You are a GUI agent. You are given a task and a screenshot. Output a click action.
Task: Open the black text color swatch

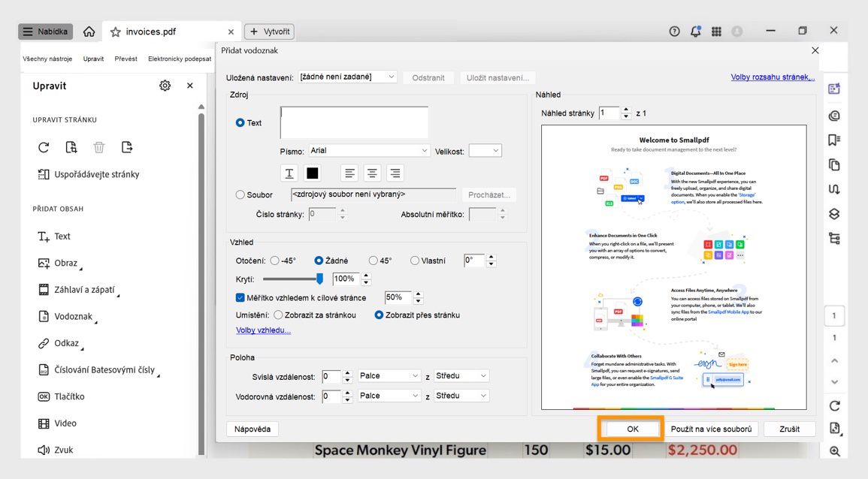pyautogui.click(x=312, y=173)
